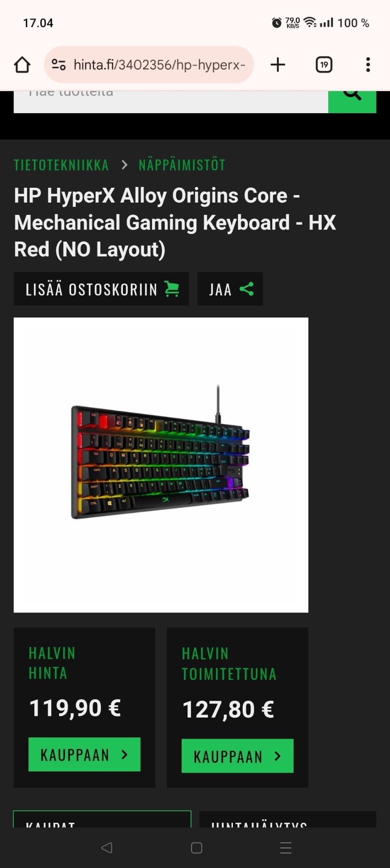The height and width of the screenshot is (868, 390).
Task: Click the breadcrumb chevron separator
Action: (124, 165)
